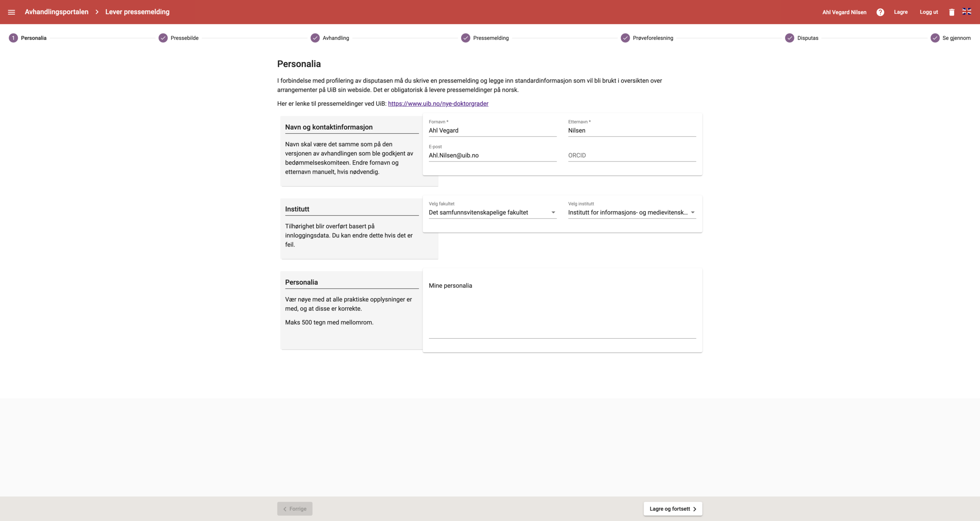Click the Personalia step number icon
980x521 pixels.
point(13,38)
